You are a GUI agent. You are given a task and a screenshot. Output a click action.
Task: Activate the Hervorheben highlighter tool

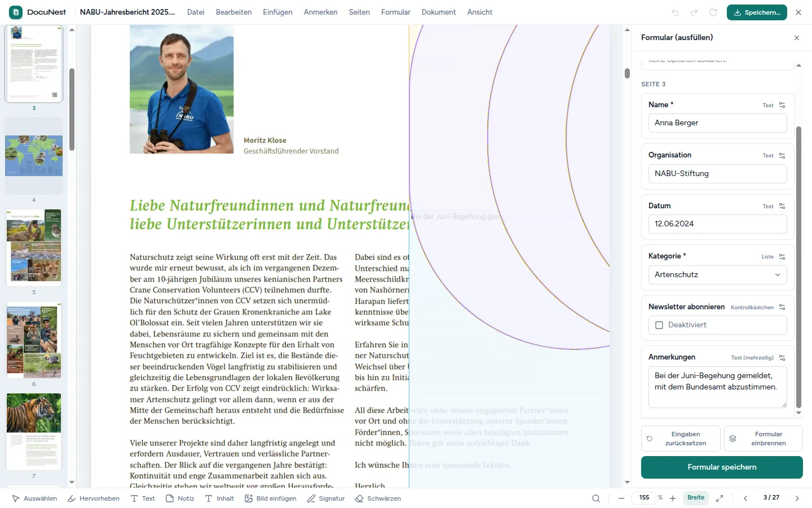[x=94, y=498]
